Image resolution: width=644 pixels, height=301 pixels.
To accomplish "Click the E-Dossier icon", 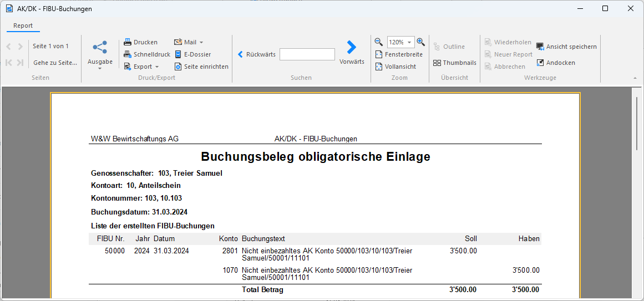I will [x=178, y=54].
